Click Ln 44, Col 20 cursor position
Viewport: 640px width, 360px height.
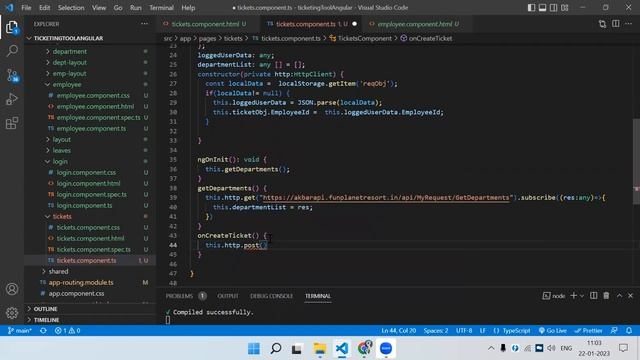[x=398, y=331]
